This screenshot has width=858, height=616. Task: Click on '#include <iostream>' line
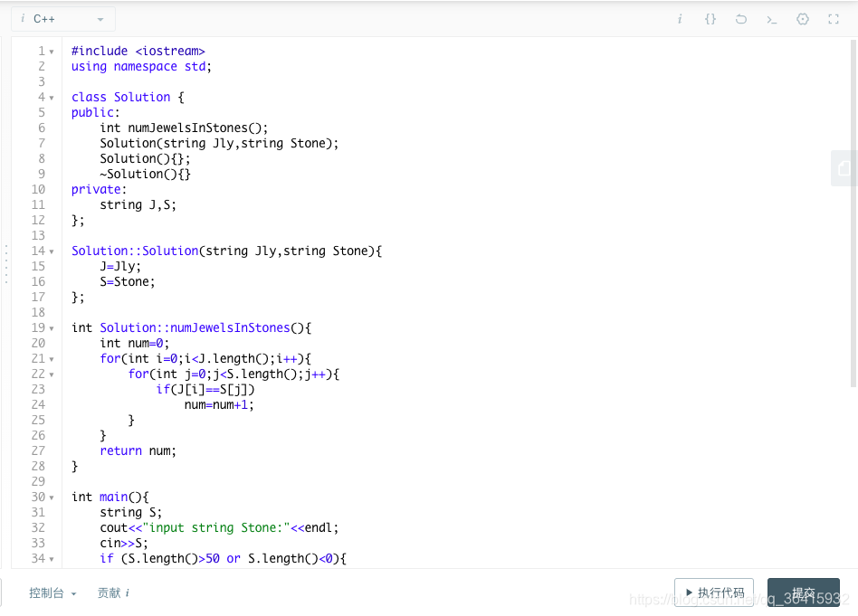click(138, 51)
